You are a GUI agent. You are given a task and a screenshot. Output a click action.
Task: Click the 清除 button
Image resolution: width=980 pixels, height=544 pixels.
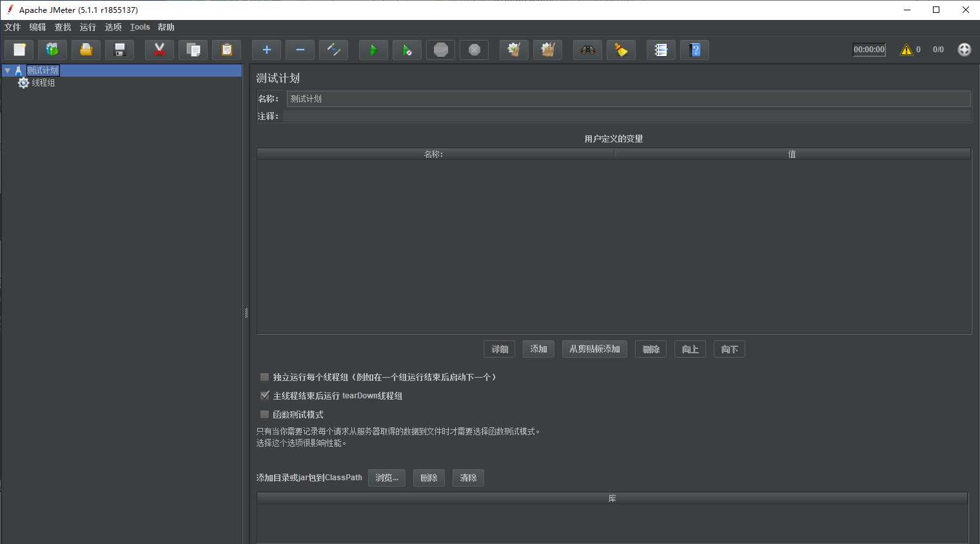[468, 478]
